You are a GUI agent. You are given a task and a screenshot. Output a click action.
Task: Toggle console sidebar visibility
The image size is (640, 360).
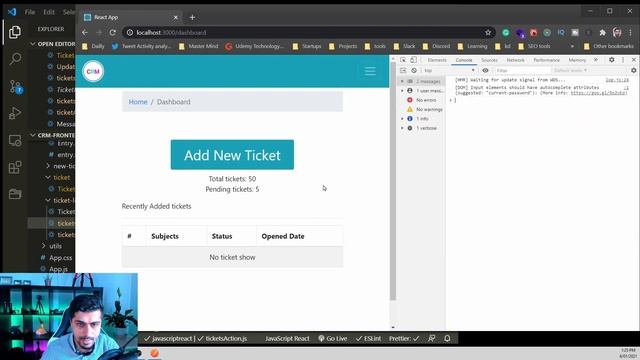(403, 70)
